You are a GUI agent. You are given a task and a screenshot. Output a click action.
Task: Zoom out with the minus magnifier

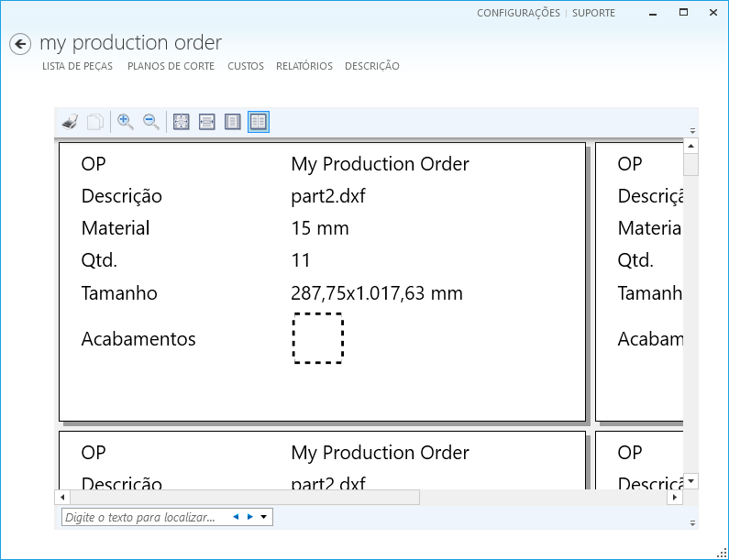pyautogui.click(x=150, y=122)
